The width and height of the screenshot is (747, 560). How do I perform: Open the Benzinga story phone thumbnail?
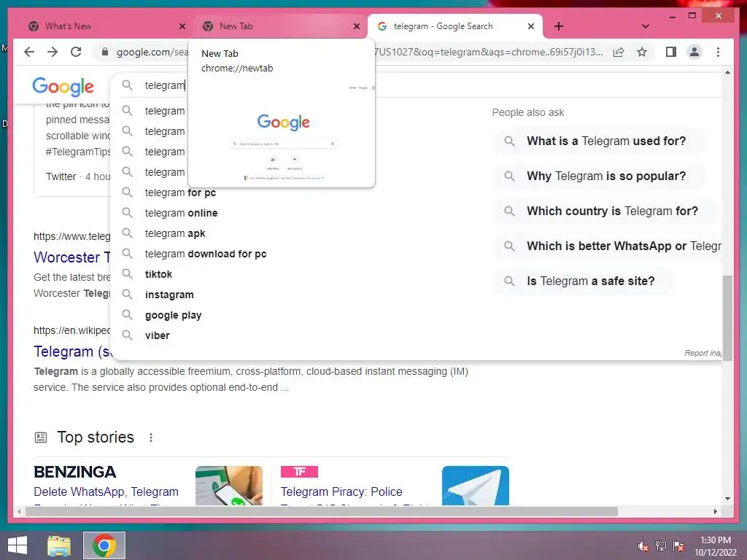(228, 485)
